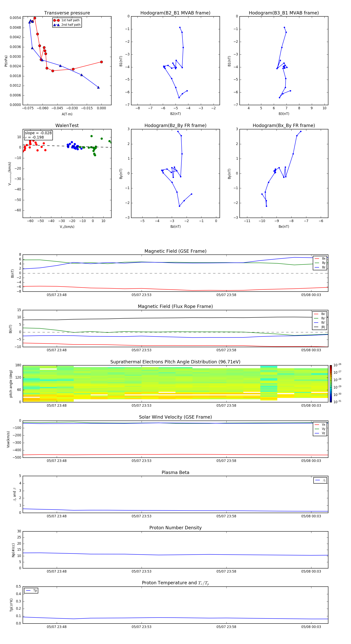Click the 'B3(nT)' x-axis label
The width and height of the screenshot is (351, 644).
pyautogui.click(x=284, y=114)
